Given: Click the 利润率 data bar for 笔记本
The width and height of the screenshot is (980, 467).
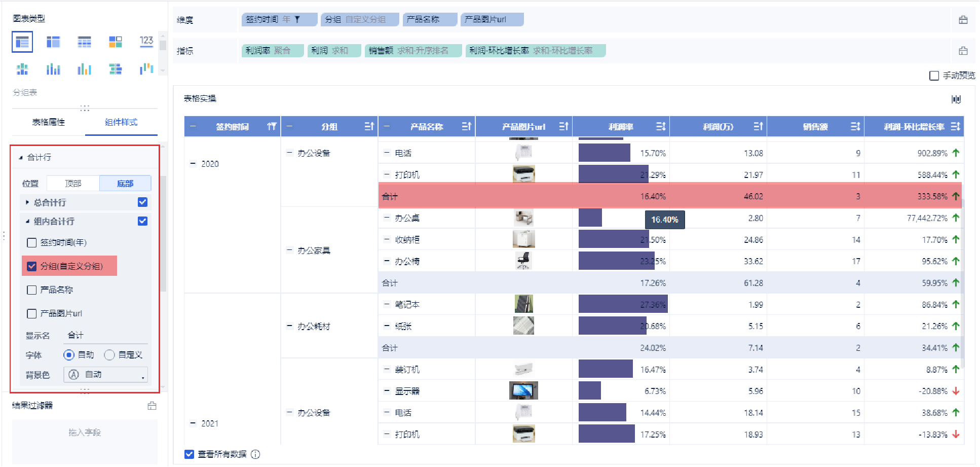Looking at the screenshot, I should point(623,304).
